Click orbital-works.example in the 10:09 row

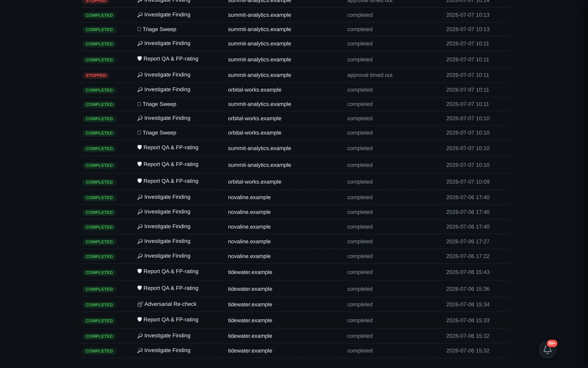click(255, 182)
